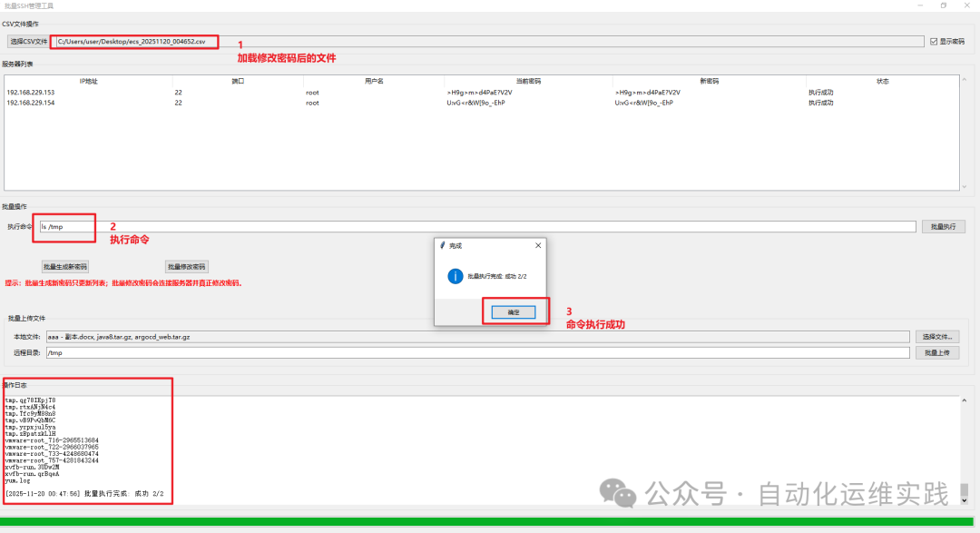Click log line tmp.zBpatzkL1H
Viewport: 980px width, 533px height.
click(x=30, y=433)
